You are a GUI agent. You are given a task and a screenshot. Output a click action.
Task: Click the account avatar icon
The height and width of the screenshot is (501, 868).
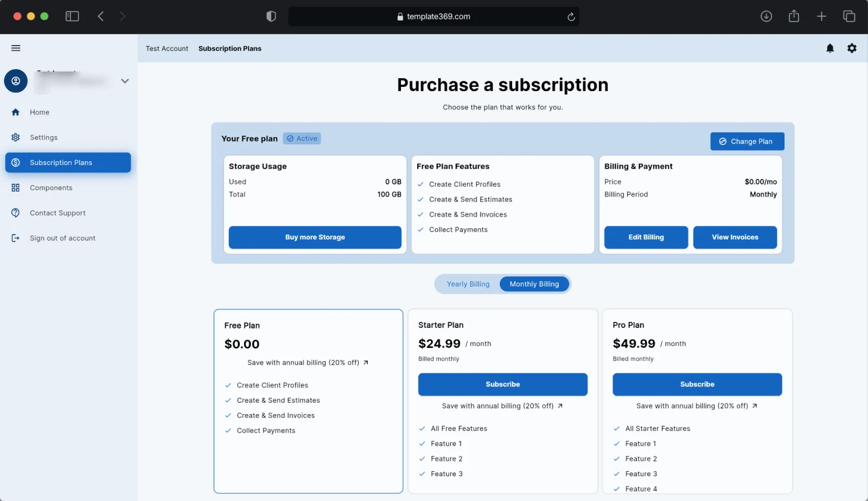(x=16, y=81)
